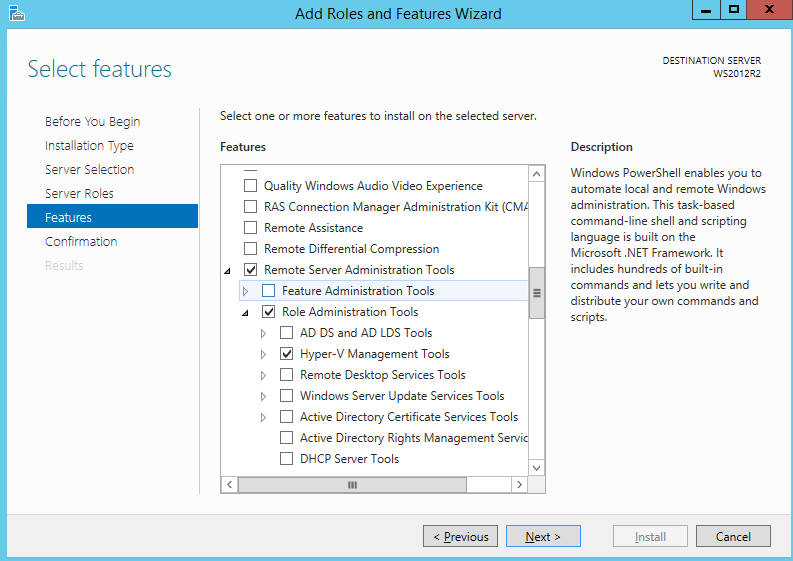Click the right arrow of horizontal scrollbar
The width and height of the screenshot is (793, 561).
point(519,485)
